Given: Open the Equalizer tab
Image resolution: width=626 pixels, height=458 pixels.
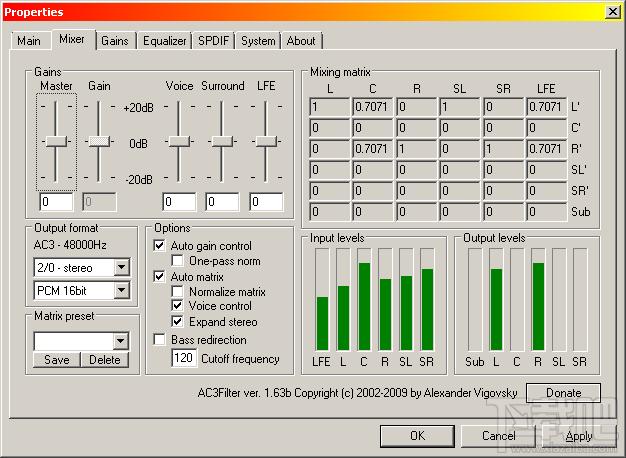Looking at the screenshot, I should pyautogui.click(x=164, y=41).
